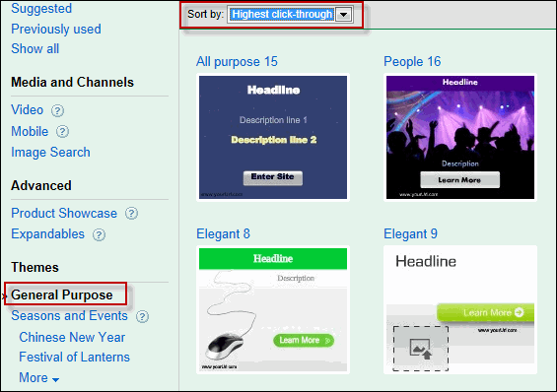
Task: Open the Elegant 9 title link
Action: tap(410, 233)
